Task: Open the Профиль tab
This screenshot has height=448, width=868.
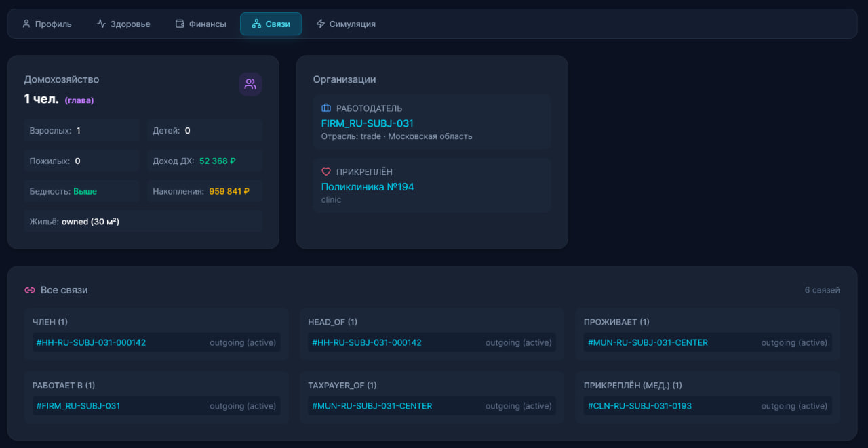Action: [x=47, y=24]
